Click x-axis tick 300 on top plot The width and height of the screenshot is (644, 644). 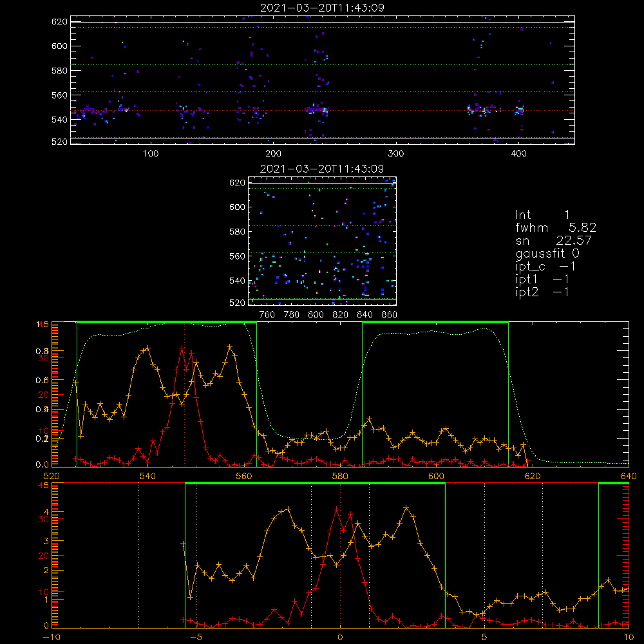(x=396, y=154)
